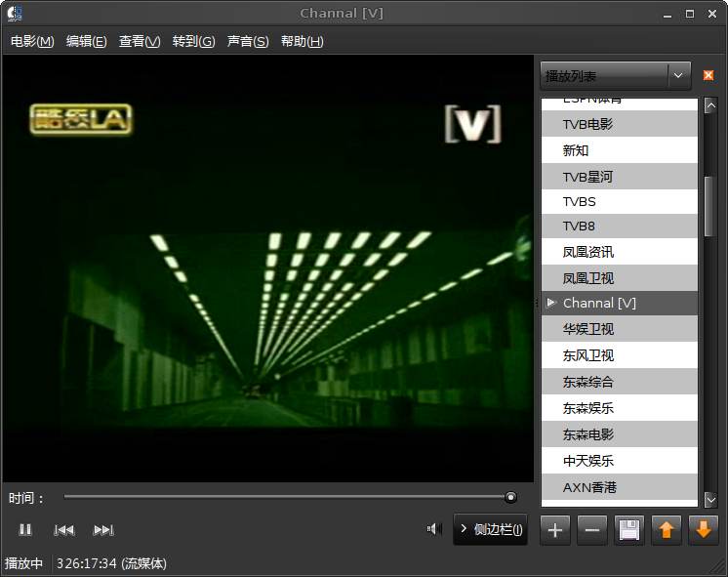Click the playlist scrollbar thumb

(708, 207)
